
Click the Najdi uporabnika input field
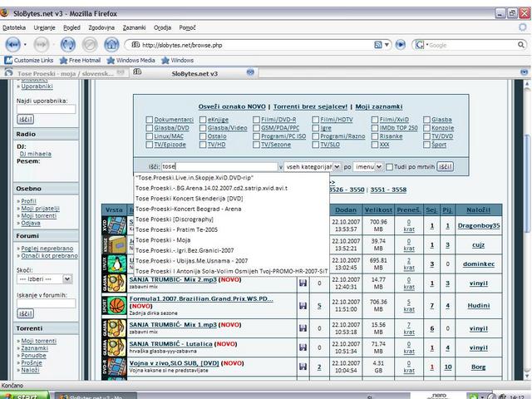click(x=47, y=109)
